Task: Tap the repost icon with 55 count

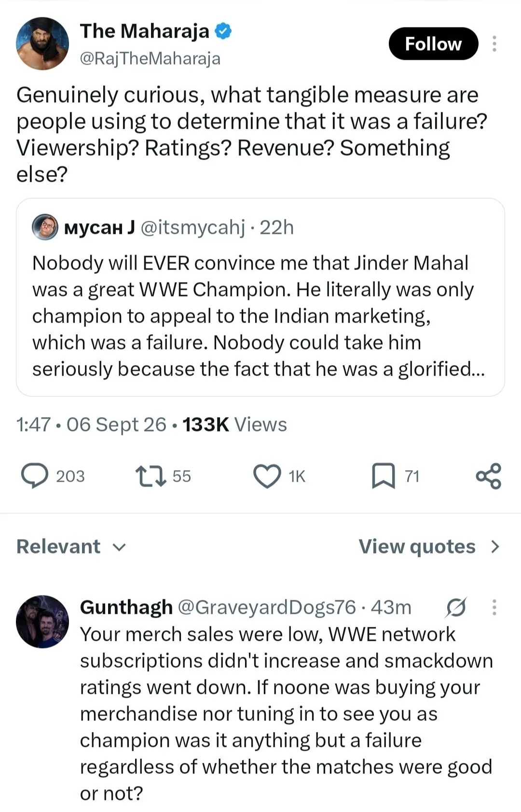Action: [x=151, y=476]
